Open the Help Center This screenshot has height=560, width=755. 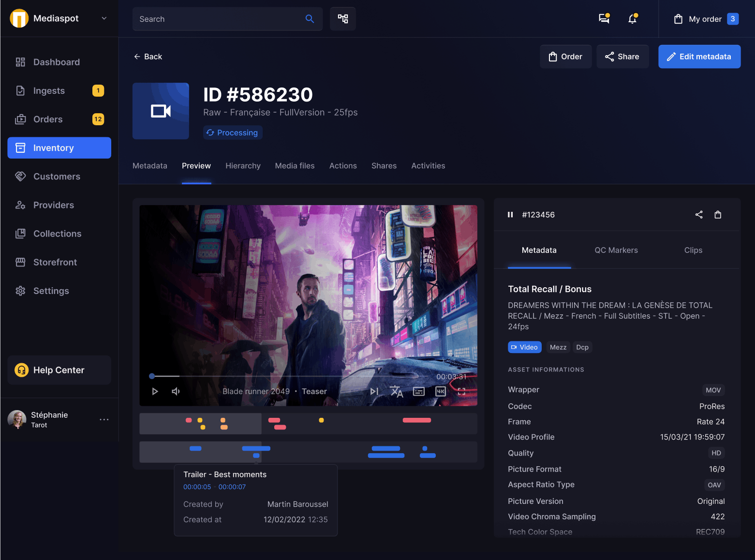tap(59, 370)
